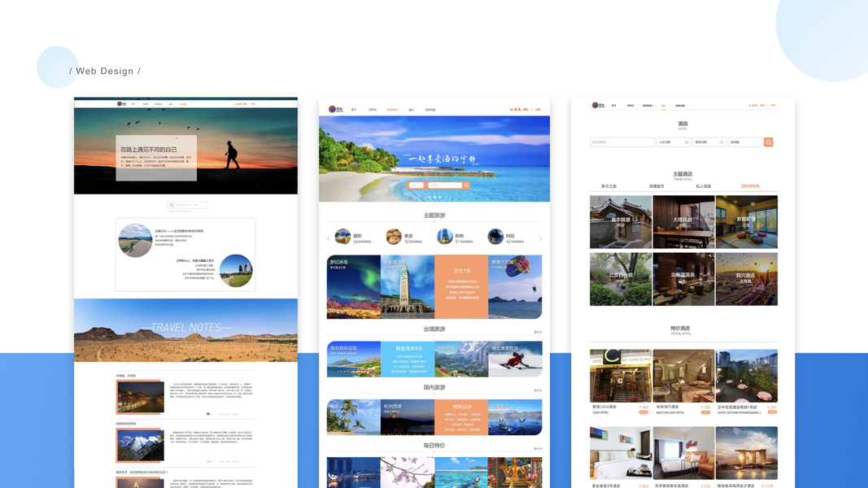Click the 更多 link beside 出境旅游
The height and width of the screenshot is (488, 868).
537,332
